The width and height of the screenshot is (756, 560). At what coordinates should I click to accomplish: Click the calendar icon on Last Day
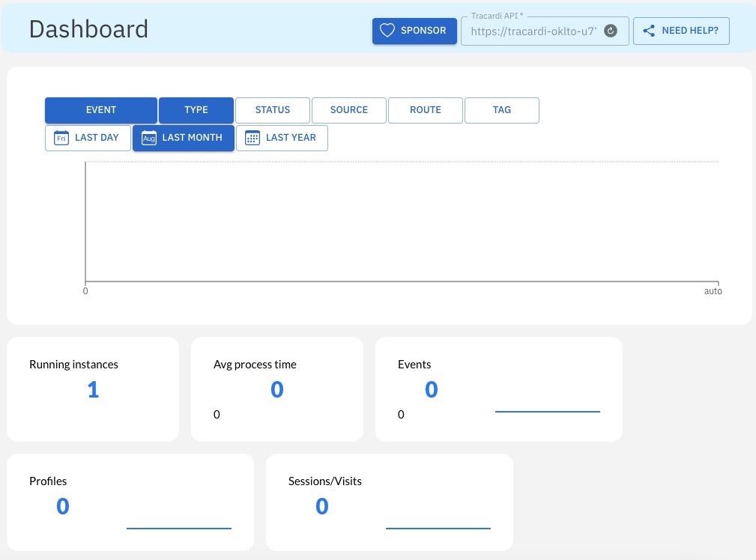(x=61, y=138)
